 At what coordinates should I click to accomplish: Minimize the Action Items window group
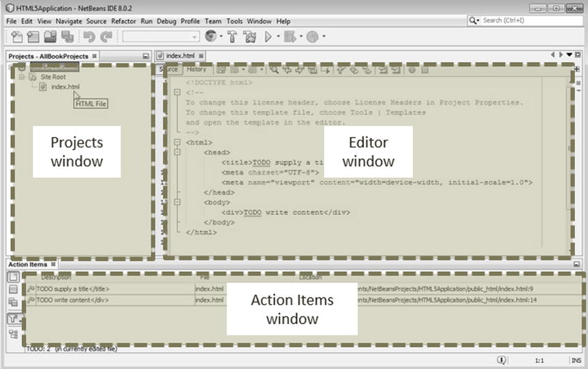pos(576,264)
